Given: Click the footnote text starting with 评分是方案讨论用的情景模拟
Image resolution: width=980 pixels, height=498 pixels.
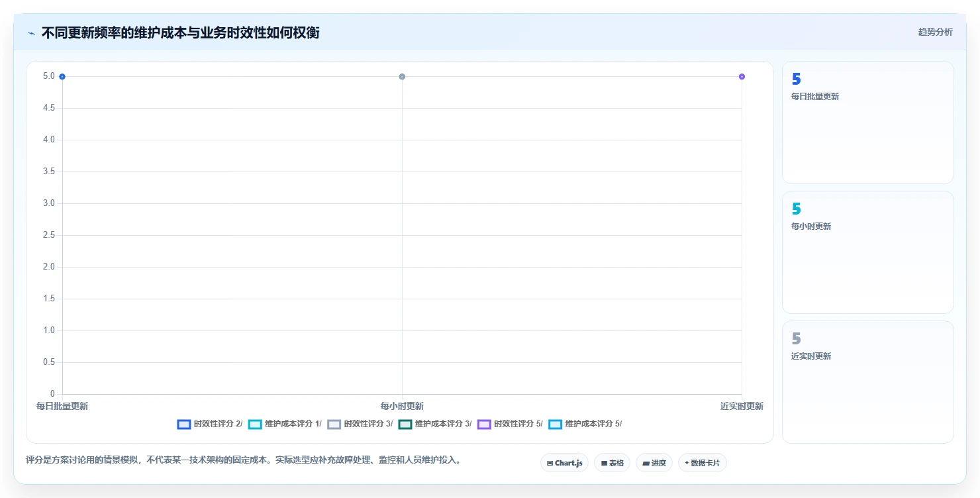Looking at the screenshot, I should (243, 460).
